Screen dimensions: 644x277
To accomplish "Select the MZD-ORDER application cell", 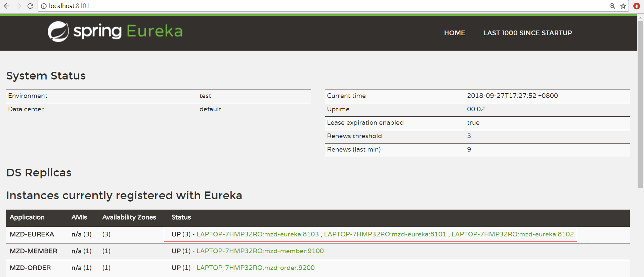I will click(30, 268).
